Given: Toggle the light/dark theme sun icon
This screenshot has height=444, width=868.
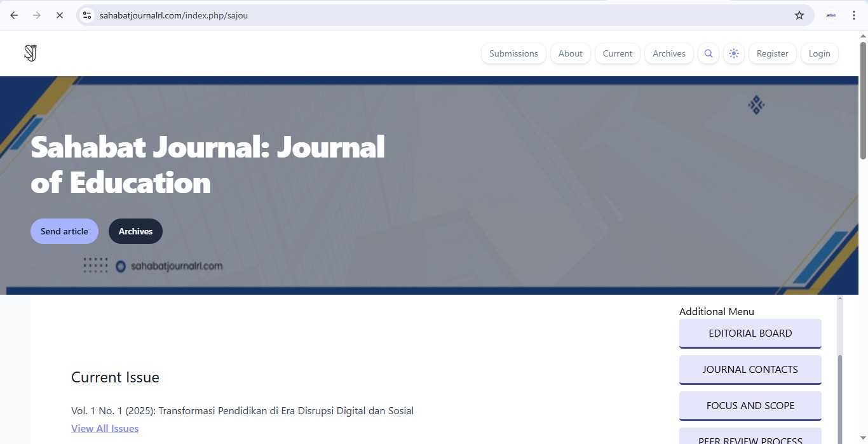Looking at the screenshot, I should pyautogui.click(x=734, y=53).
